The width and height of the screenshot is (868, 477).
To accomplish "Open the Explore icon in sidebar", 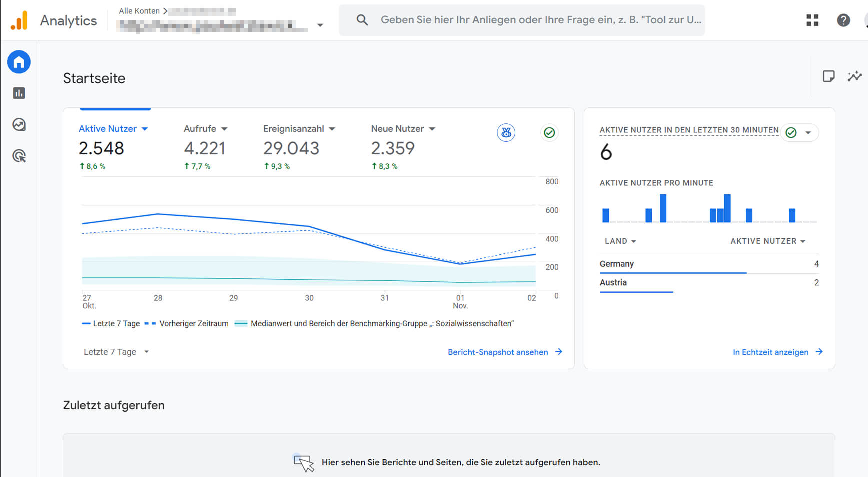I will pyautogui.click(x=19, y=125).
